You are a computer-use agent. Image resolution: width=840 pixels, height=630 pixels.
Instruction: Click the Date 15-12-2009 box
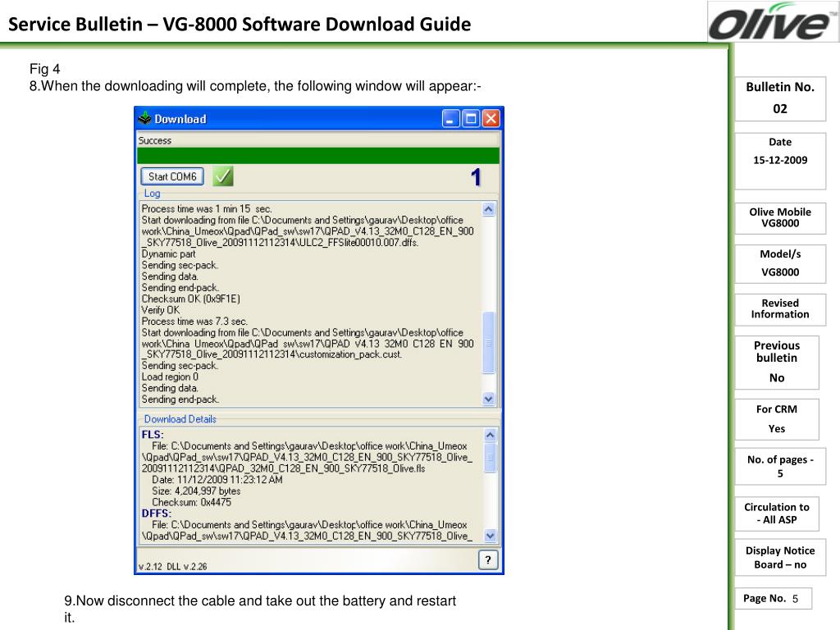[x=780, y=161]
